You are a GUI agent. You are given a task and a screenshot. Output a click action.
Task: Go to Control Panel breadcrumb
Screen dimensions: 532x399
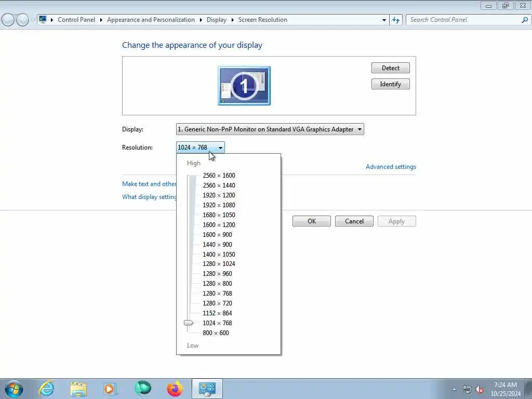point(76,20)
